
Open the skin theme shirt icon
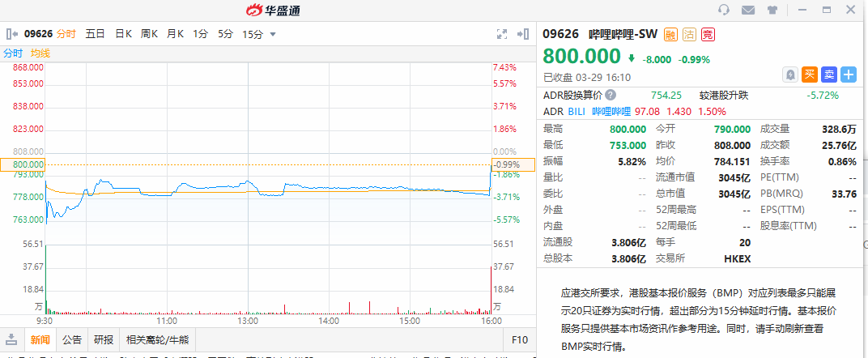[x=772, y=10]
